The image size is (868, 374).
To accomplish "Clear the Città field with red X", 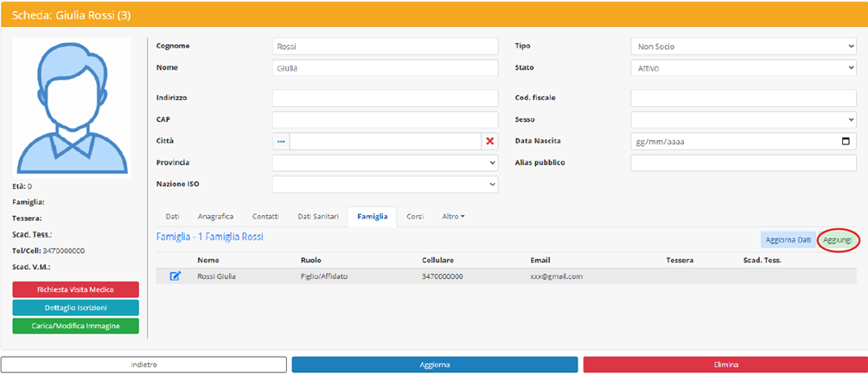I will click(489, 141).
